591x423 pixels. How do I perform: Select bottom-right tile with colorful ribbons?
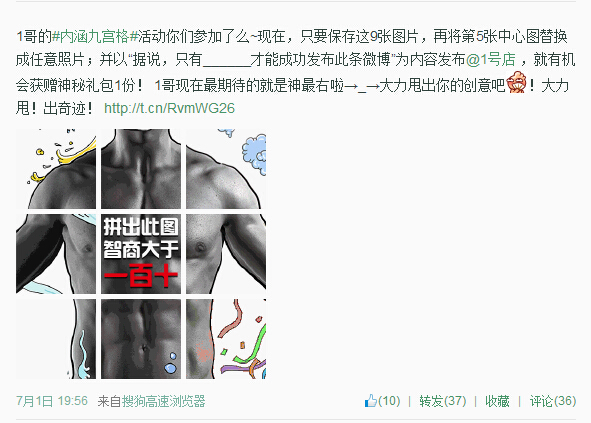pos(226,339)
